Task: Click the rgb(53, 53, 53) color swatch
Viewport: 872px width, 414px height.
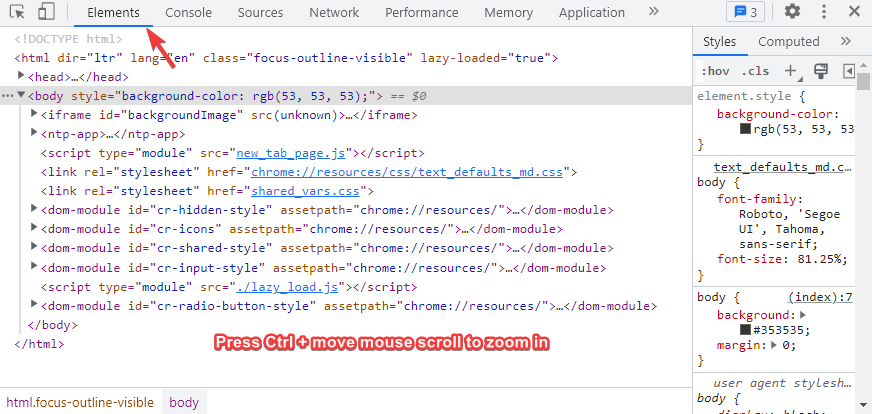Action: tap(745, 129)
